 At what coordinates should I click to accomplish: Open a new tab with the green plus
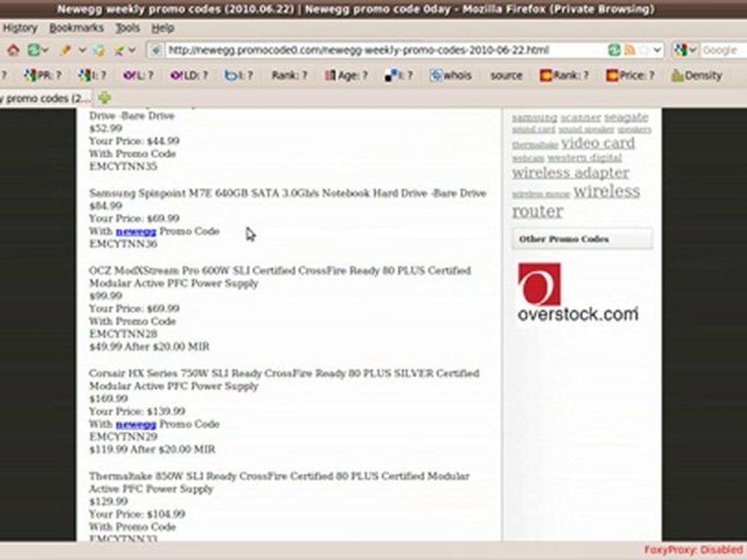tap(104, 97)
